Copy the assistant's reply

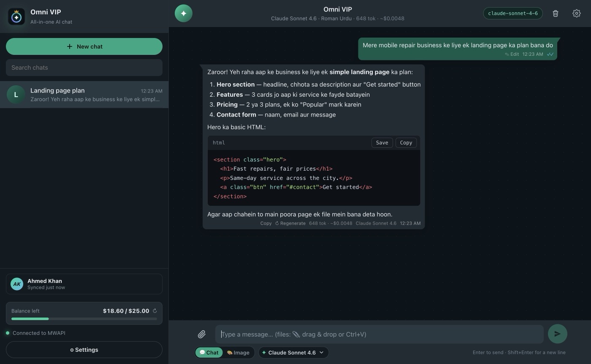click(266, 223)
